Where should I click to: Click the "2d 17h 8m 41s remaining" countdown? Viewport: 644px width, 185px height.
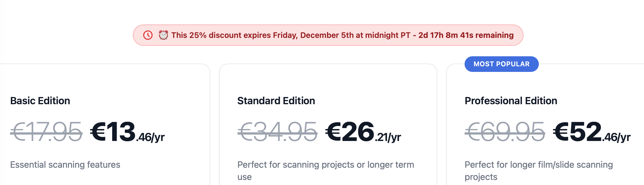[466, 35]
